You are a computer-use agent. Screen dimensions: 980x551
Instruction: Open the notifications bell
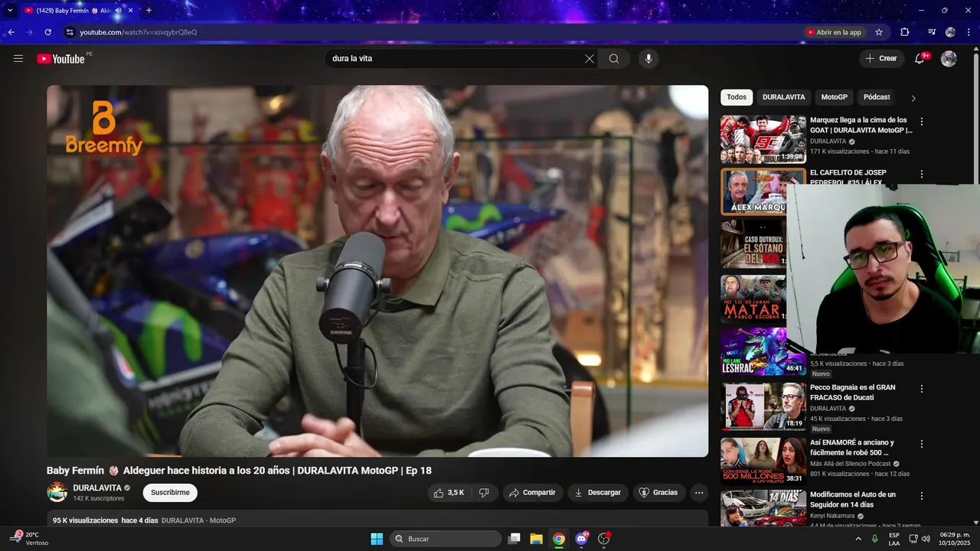click(920, 59)
